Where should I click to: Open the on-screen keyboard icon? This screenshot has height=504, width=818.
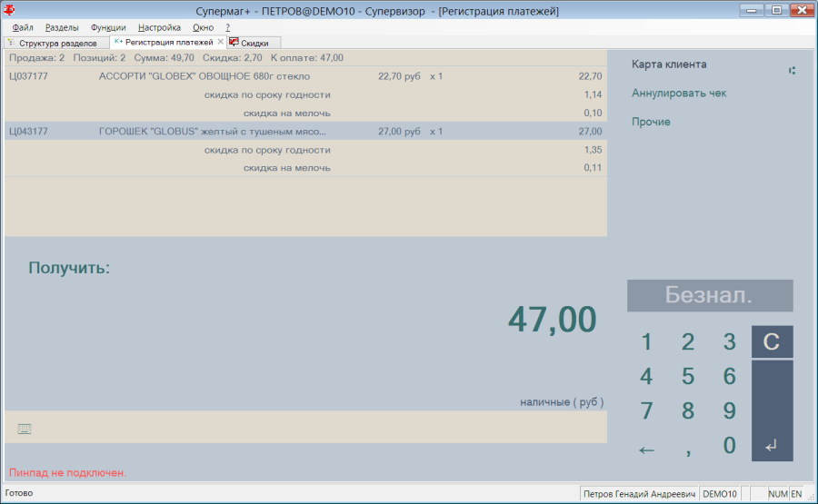pyautogui.click(x=25, y=429)
